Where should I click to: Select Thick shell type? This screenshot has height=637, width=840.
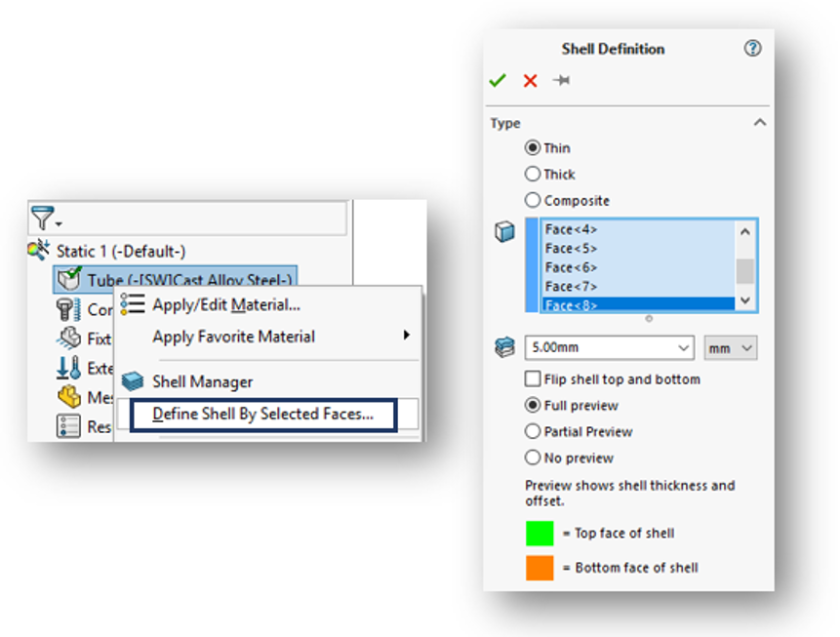point(533,174)
